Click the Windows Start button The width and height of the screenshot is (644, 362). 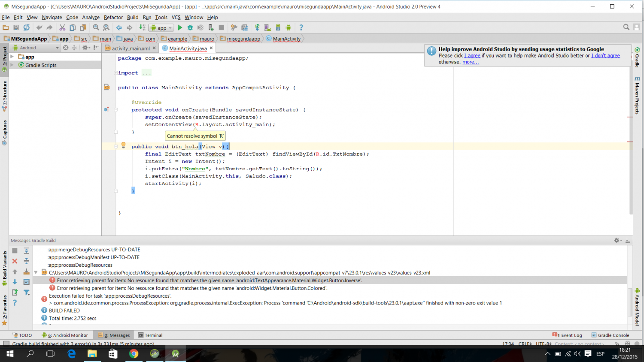coord(10,354)
